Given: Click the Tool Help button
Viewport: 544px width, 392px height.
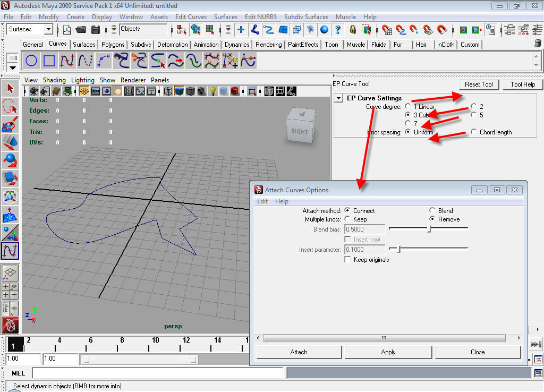Looking at the screenshot, I should click(x=523, y=84).
